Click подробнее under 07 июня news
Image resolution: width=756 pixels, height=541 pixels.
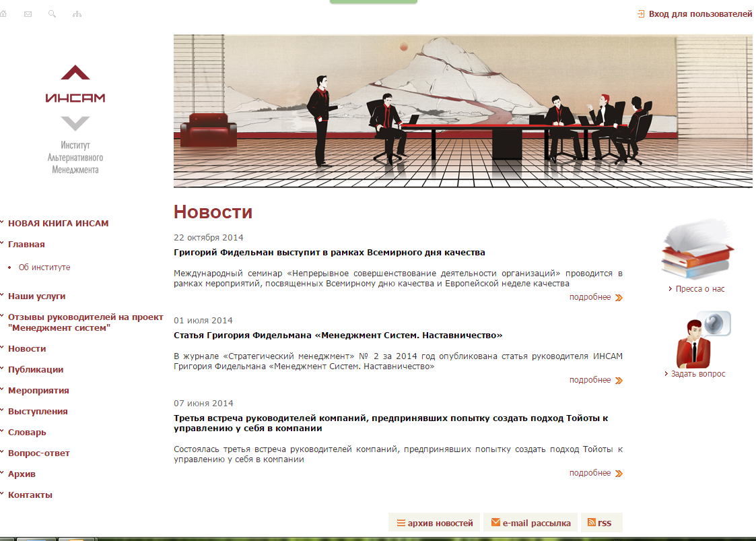(590, 473)
